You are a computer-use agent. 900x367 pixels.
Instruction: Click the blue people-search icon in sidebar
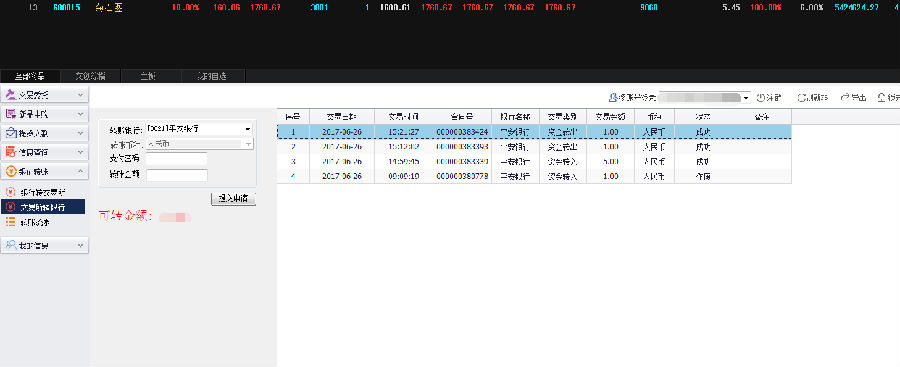pyautogui.click(x=10, y=246)
